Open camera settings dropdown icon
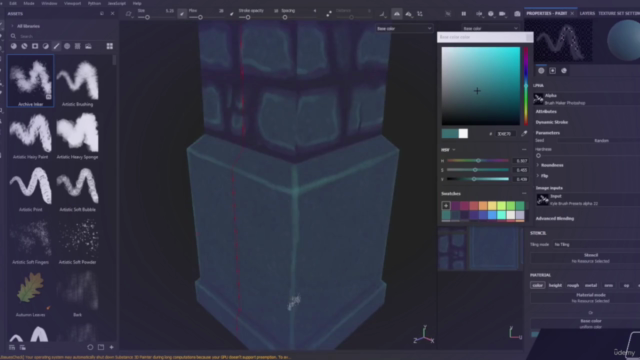Image resolution: width=640 pixels, height=360 pixels. pos(502,14)
